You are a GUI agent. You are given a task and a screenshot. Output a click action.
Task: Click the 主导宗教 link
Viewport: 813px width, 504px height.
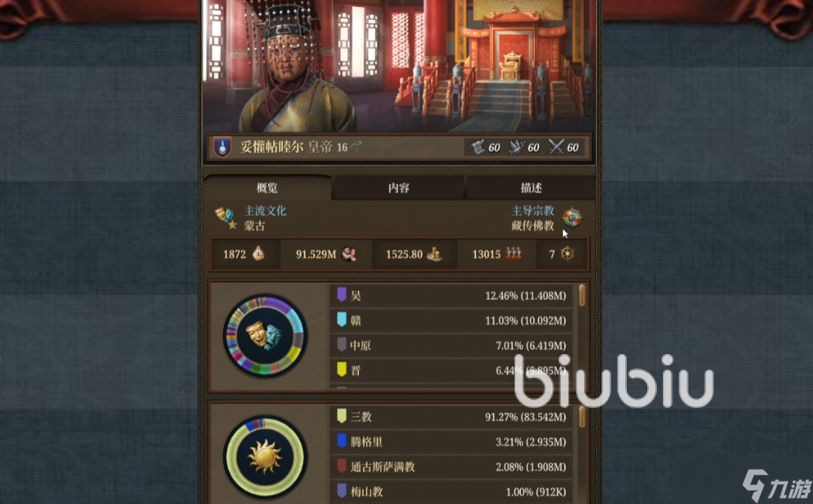[533, 211]
